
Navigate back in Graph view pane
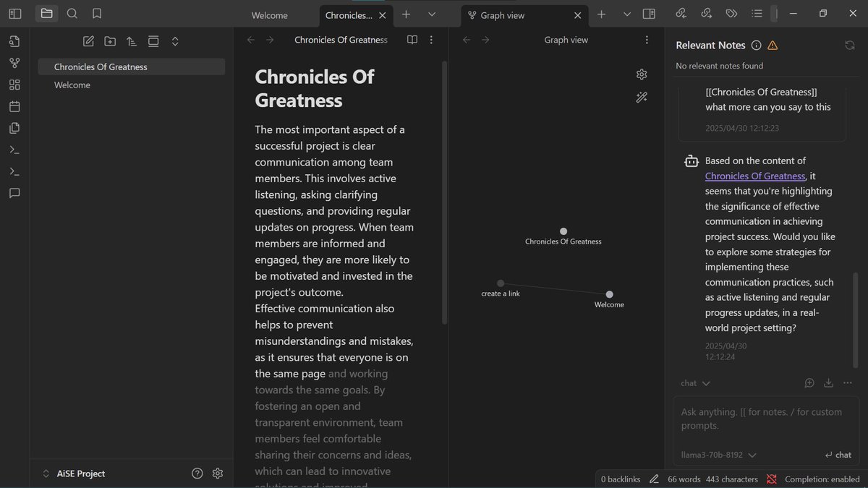tap(467, 40)
